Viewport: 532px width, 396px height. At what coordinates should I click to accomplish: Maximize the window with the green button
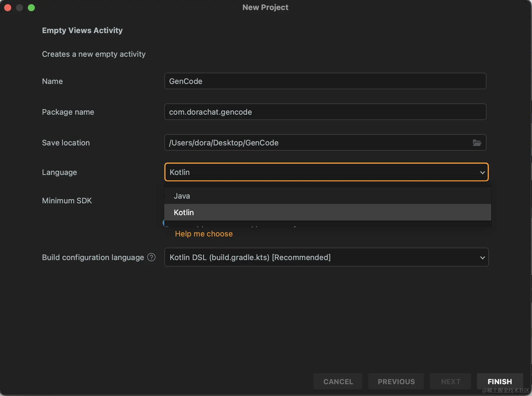coord(31,8)
